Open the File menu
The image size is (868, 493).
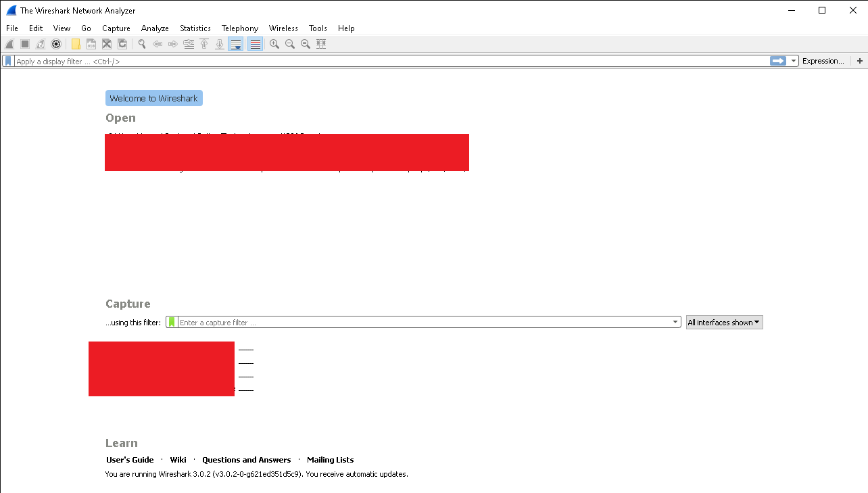click(12, 28)
